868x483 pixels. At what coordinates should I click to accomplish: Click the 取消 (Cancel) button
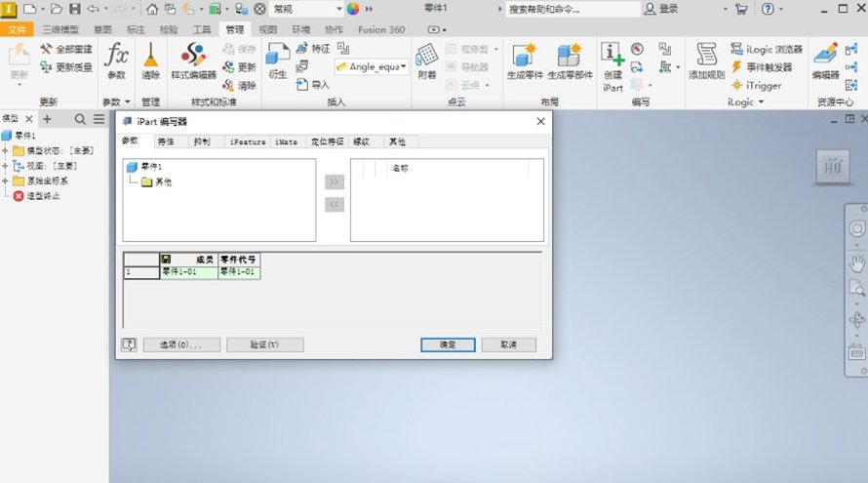click(509, 344)
